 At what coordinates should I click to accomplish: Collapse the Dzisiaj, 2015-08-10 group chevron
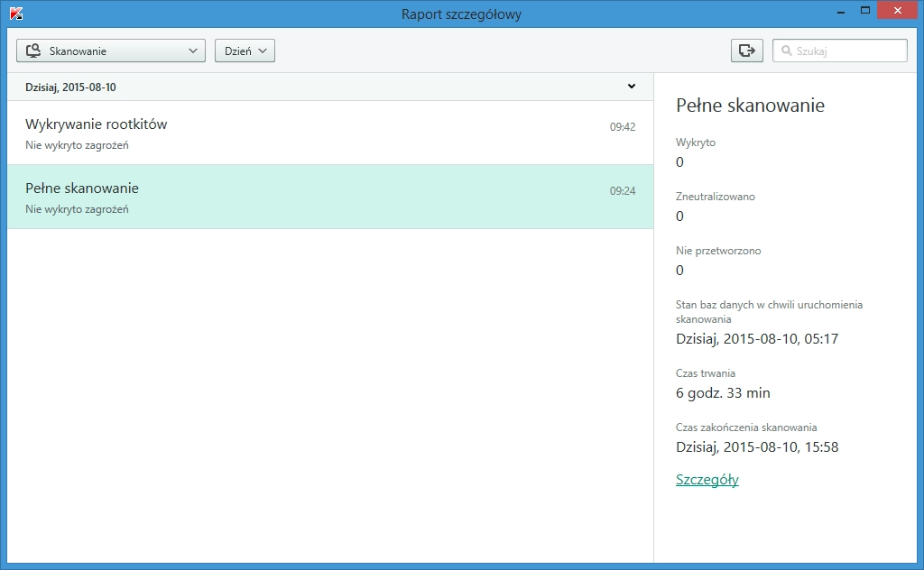coord(631,87)
